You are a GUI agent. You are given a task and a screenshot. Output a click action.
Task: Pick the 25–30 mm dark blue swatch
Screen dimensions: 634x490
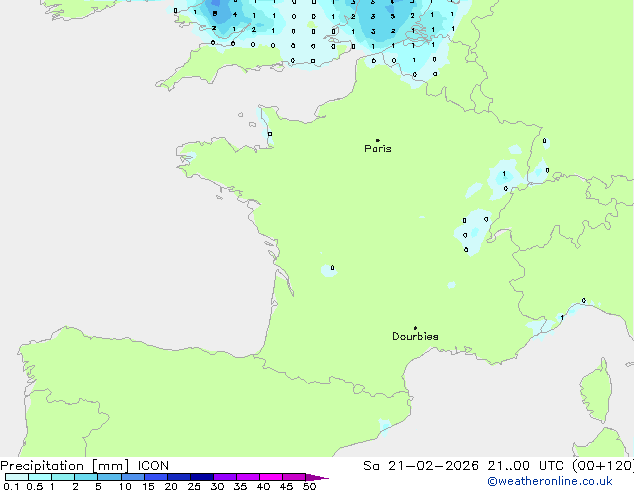point(202,477)
